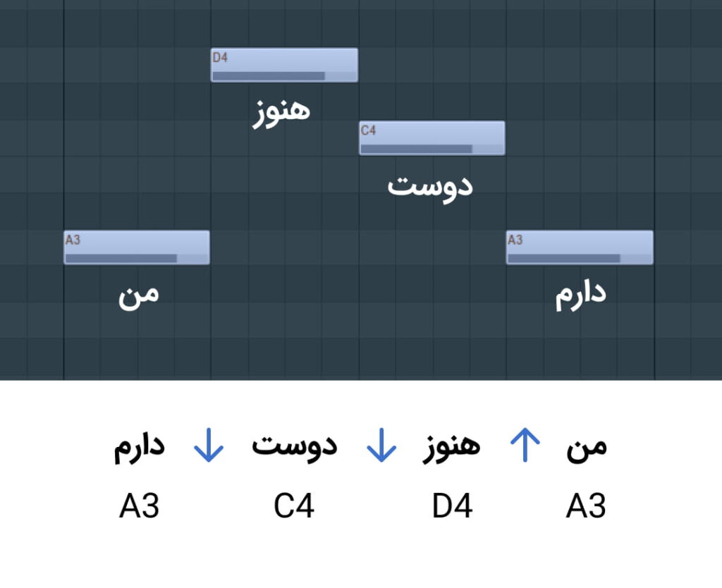
Task: Click the velocity bar in the first A3 note
Action: click(121, 258)
